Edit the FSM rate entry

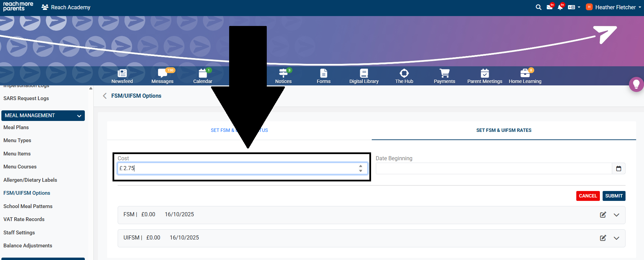coord(603,215)
